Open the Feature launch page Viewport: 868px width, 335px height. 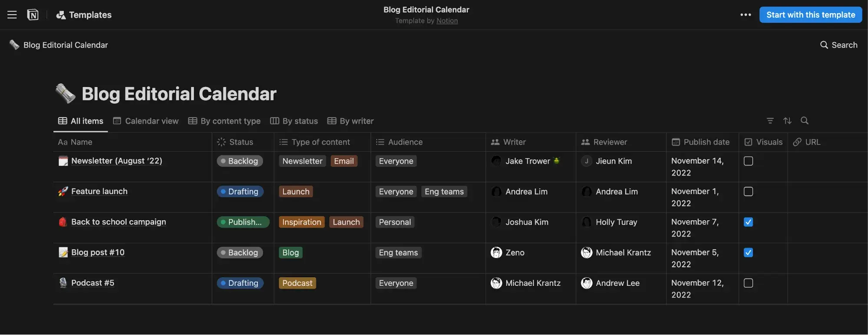(99, 191)
